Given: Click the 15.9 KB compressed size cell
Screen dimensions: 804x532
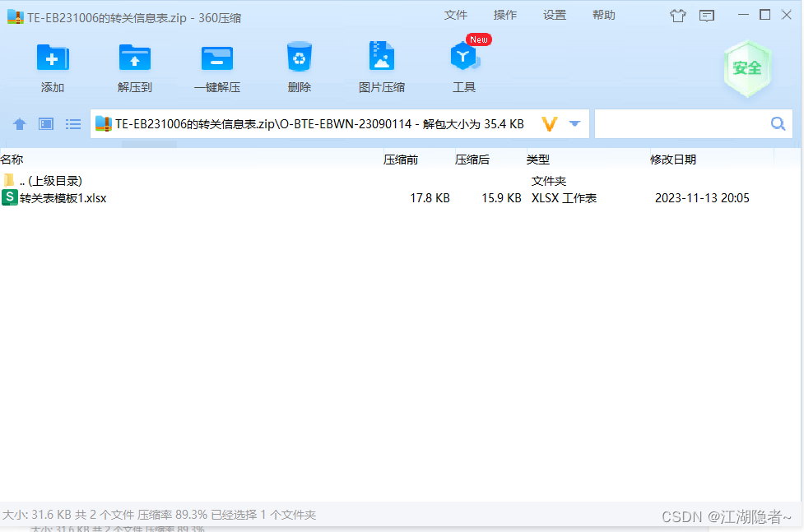Looking at the screenshot, I should coord(501,198).
